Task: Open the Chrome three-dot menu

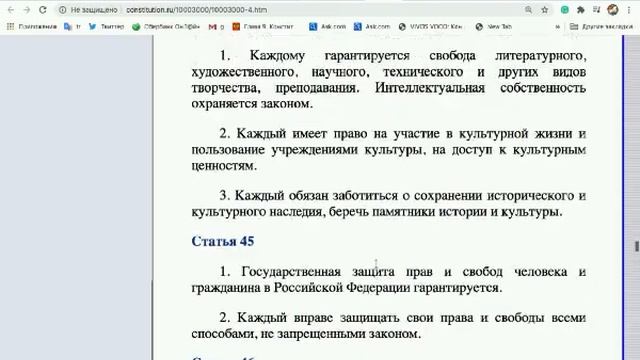Action: 629,10
